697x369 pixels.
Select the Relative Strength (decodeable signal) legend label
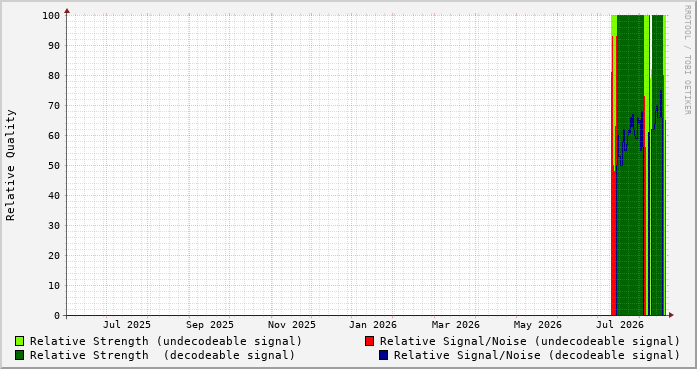[x=162, y=355]
